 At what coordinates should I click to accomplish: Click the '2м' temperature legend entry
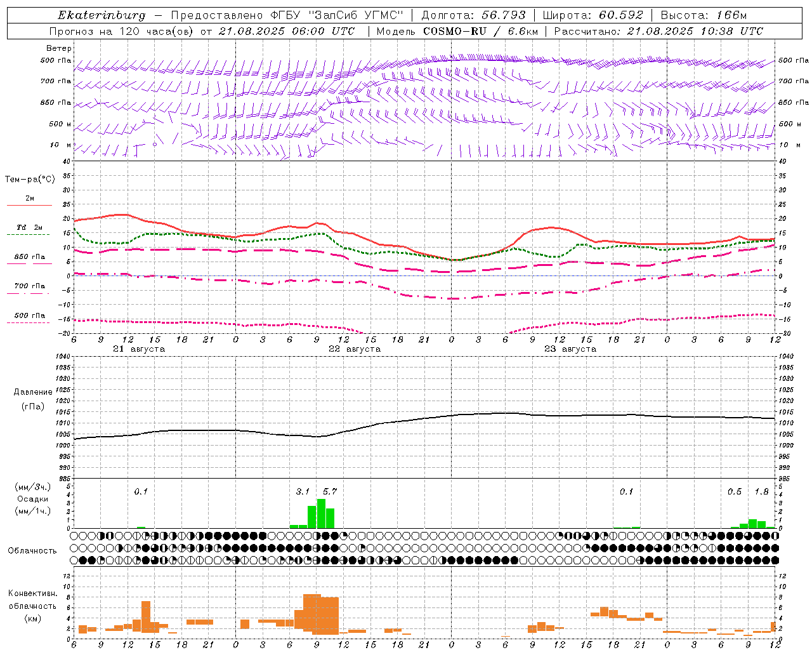[x=30, y=198]
